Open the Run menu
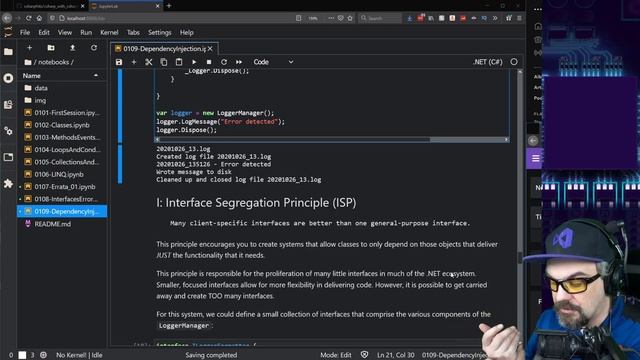Screen dimensions: 640x360 pos(86,33)
